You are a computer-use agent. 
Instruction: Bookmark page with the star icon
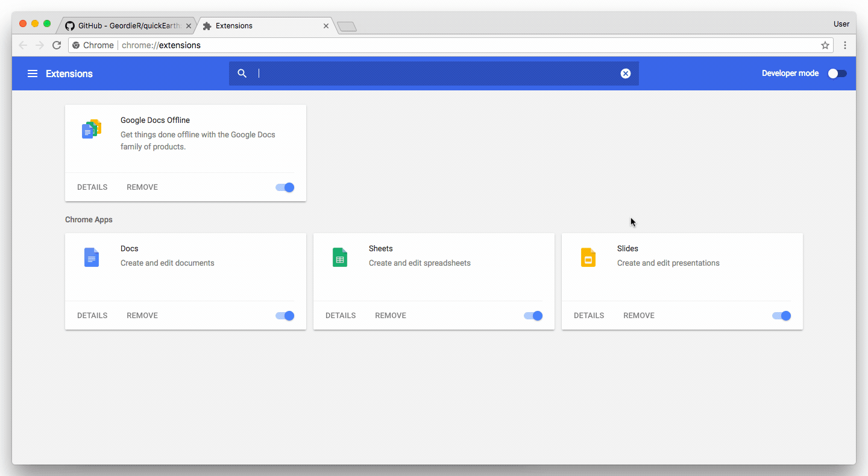click(x=825, y=45)
